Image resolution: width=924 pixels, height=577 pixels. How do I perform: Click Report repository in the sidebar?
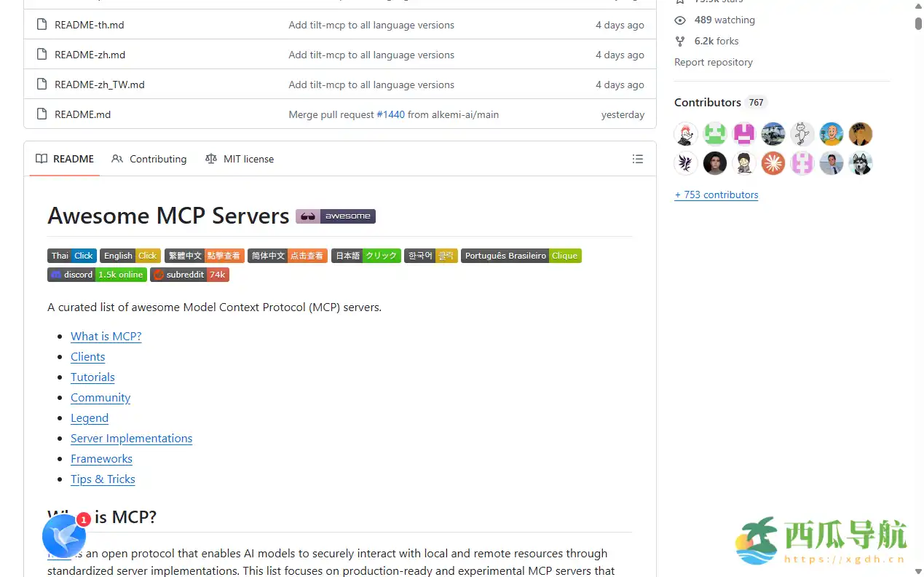click(x=714, y=62)
